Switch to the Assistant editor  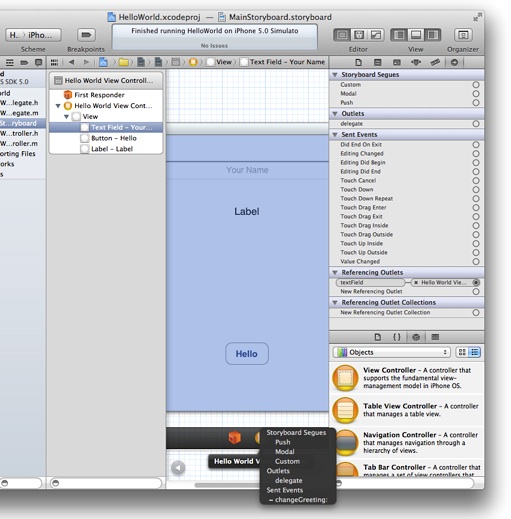click(x=359, y=35)
